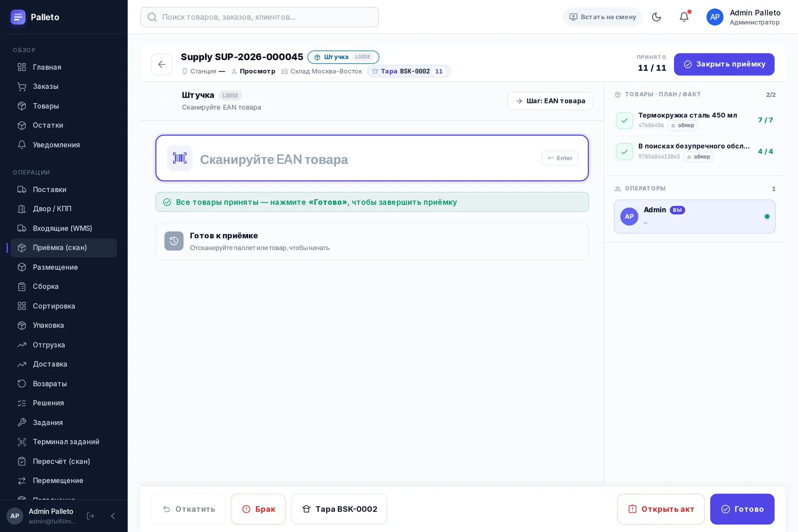Open the Тара BSK-0002 container chip
Screen dimensions: 798x532
click(x=409, y=71)
